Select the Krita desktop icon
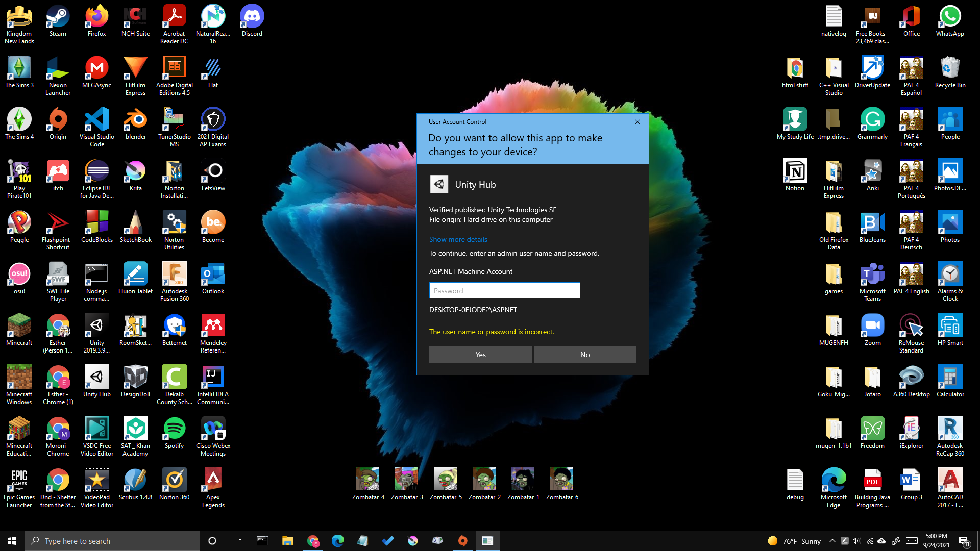The width and height of the screenshot is (980, 551). (136, 176)
